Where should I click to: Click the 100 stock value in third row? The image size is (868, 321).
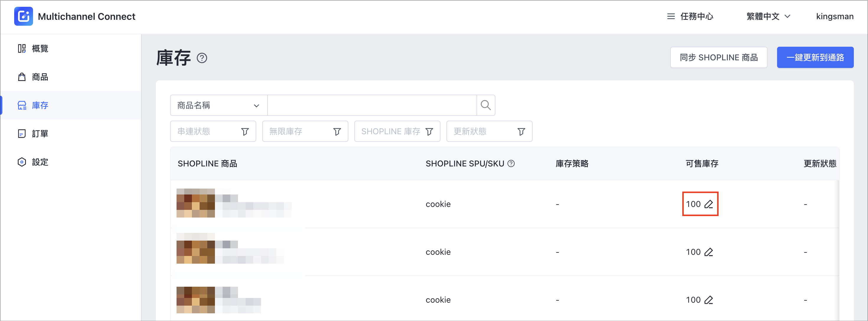pyautogui.click(x=693, y=300)
